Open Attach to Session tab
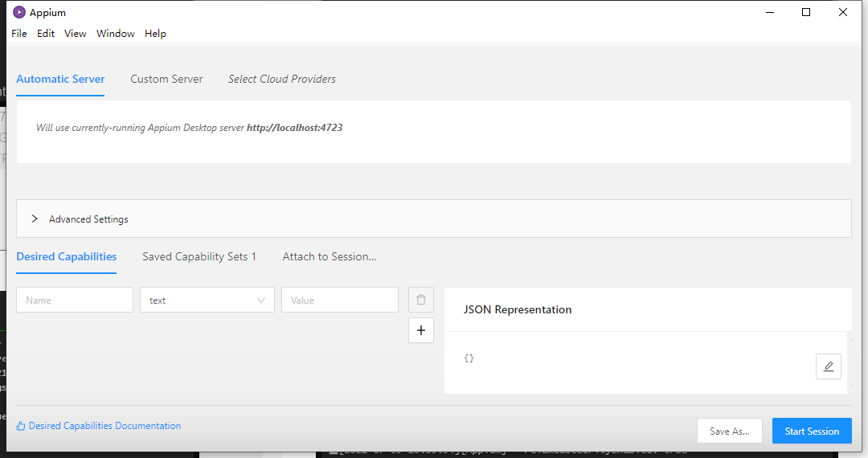The height and width of the screenshot is (458, 868). coord(330,256)
